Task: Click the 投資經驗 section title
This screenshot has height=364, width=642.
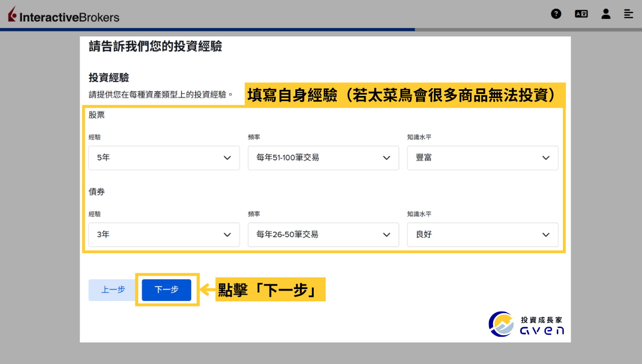Action: point(109,78)
